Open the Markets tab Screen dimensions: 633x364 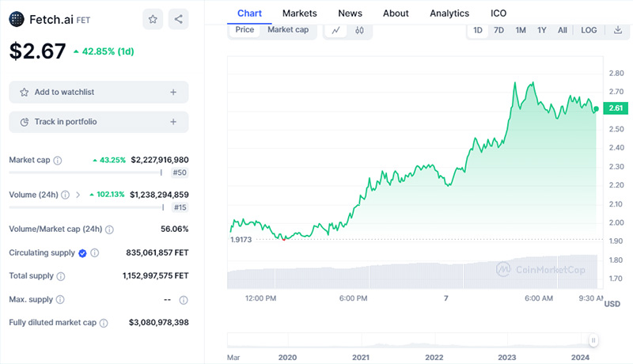(299, 13)
